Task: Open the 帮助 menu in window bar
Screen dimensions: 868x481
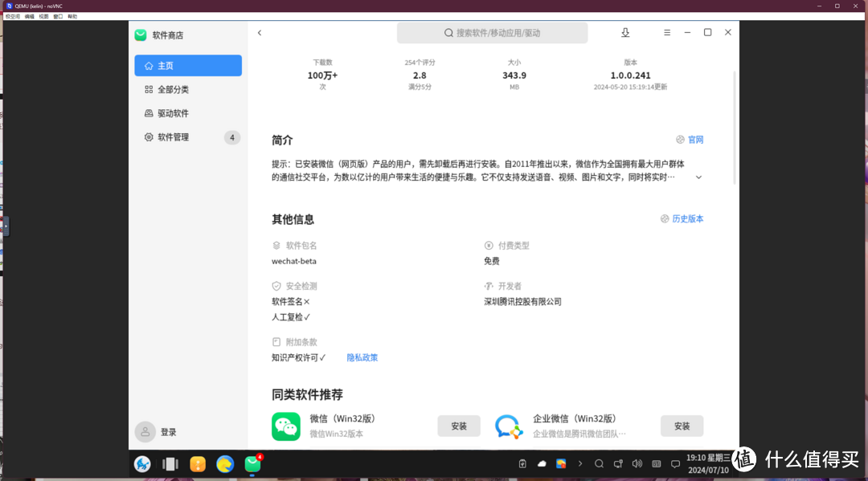Action: (72, 15)
